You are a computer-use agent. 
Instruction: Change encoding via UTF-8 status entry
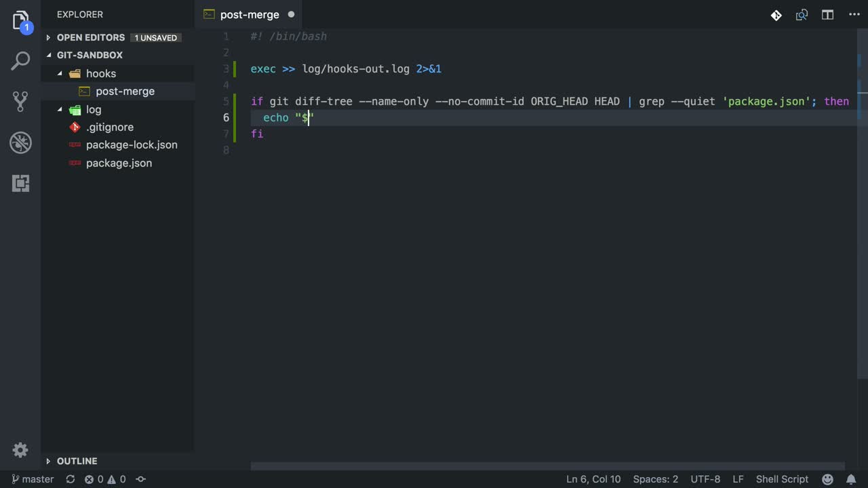click(705, 479)
